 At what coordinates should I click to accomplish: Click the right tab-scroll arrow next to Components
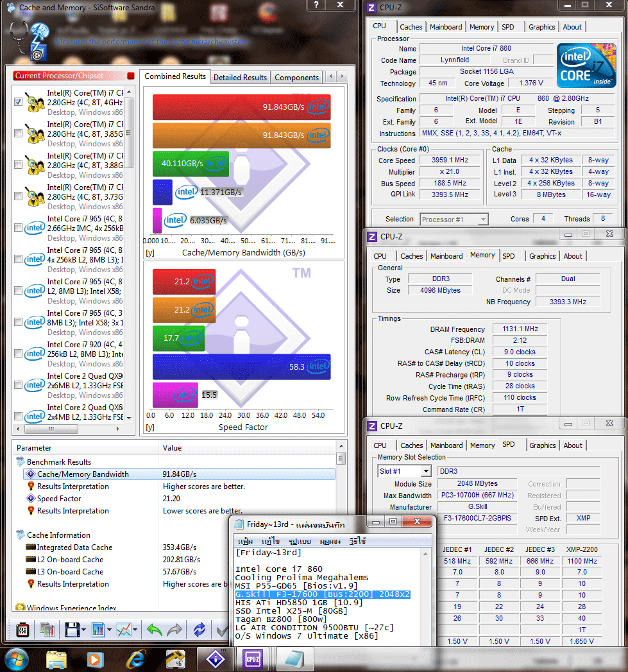click(x=342, y=76)
